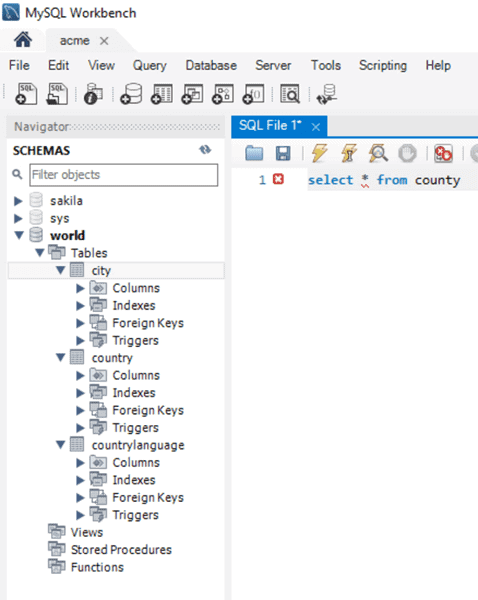Expand the sakila schema
This screenshot has width=478, height=600.
pyautogui.click(x=18, y=201)
